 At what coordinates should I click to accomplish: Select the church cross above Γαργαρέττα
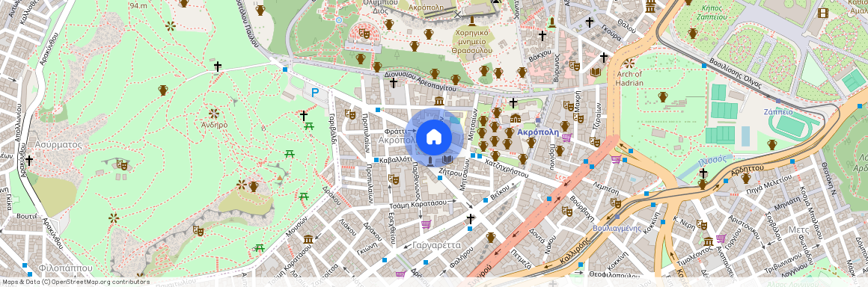pyautogui.click(x=471, y=219)
